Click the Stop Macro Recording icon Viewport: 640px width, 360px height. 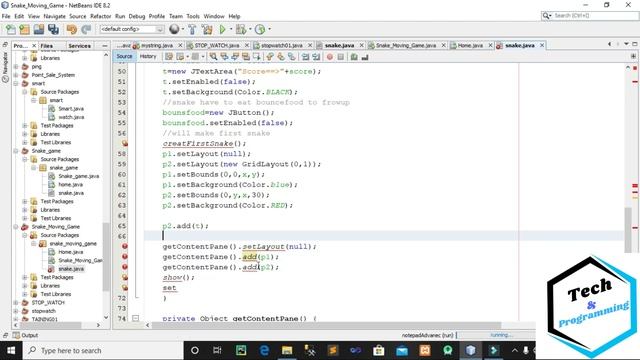click(341, 57)
